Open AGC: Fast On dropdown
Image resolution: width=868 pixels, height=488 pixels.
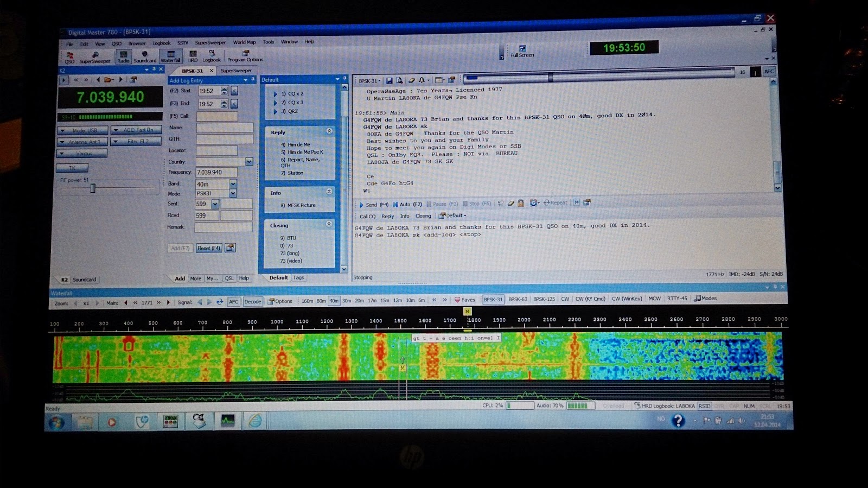[x=136, y=130]
